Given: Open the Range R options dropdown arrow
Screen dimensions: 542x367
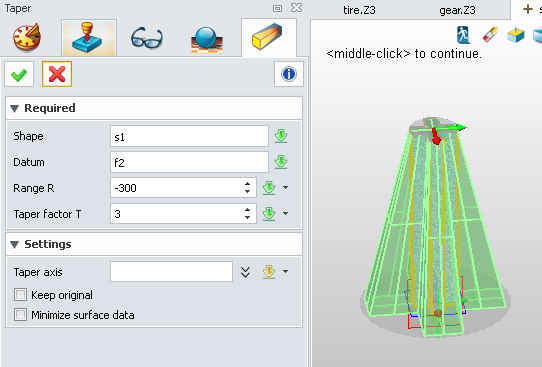Looking at the screenshot, I should [x=286, y=188].
